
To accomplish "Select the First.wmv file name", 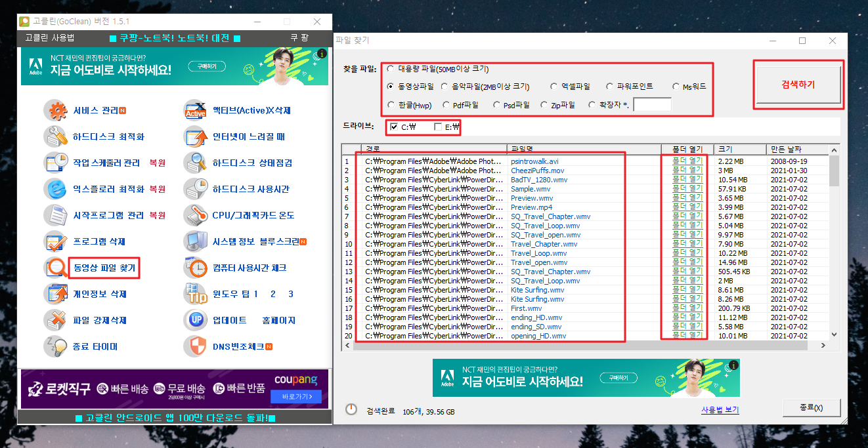I will point(527,308).
